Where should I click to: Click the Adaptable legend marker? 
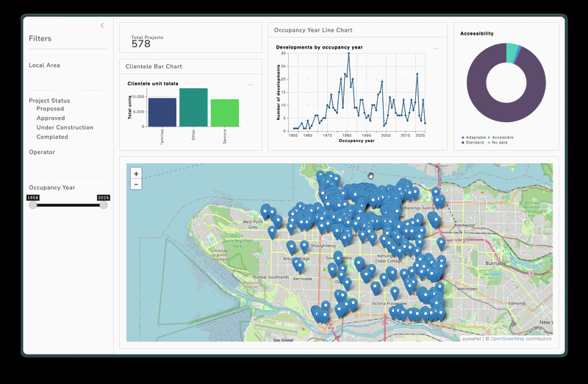click(x=463, y=137)
